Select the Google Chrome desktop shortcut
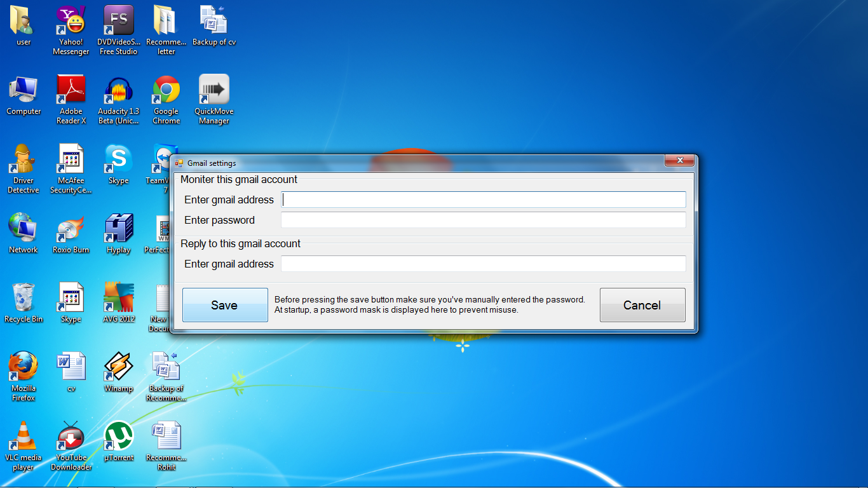 [166, 100]
